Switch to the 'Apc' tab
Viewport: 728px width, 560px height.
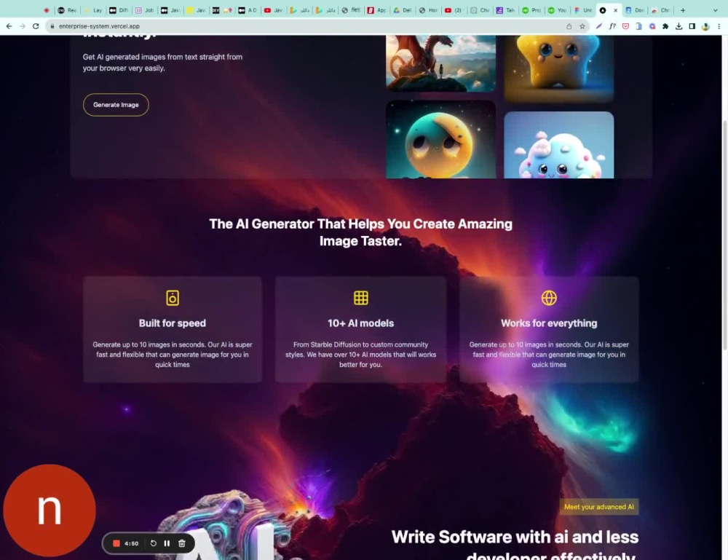(377, 10)
